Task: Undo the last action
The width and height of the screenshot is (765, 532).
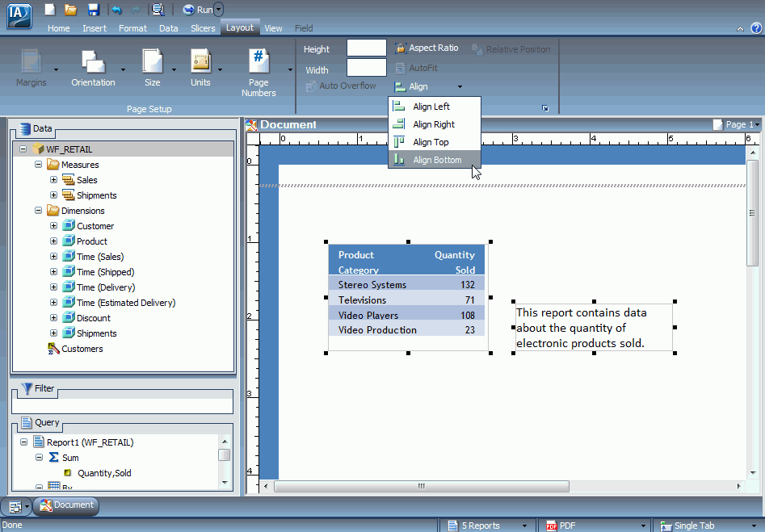Action: point(116,10)
